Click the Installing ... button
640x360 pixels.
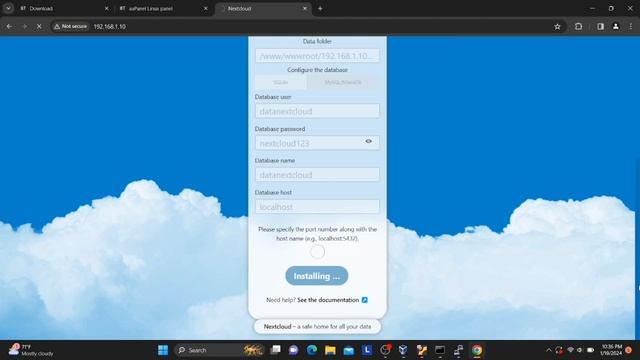click(x=317, y=276)
